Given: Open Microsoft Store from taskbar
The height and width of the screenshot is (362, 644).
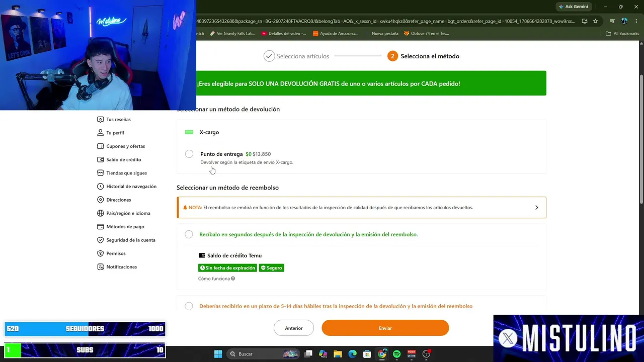Looking at the screenshot, I should click(x=367, y=354).
